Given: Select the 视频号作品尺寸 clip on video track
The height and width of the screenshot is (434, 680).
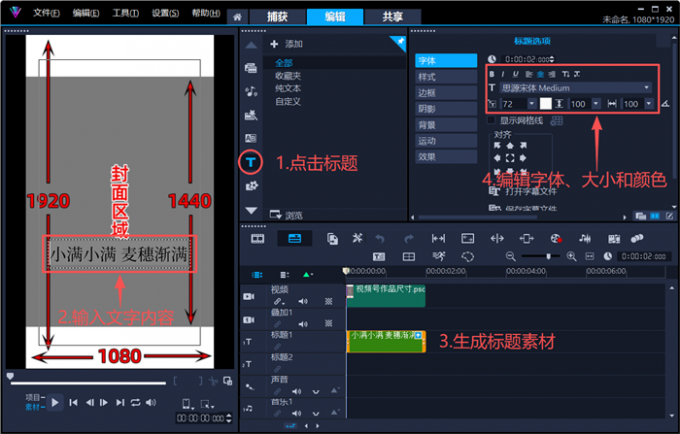Looking at the screenshot, I should (386, 295).
